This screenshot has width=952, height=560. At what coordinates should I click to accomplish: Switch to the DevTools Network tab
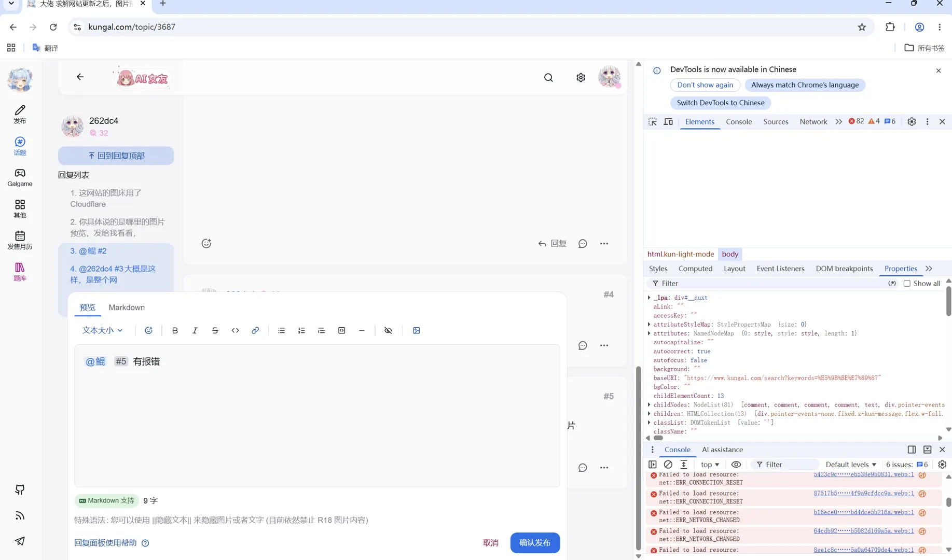[x=813, y=121]
